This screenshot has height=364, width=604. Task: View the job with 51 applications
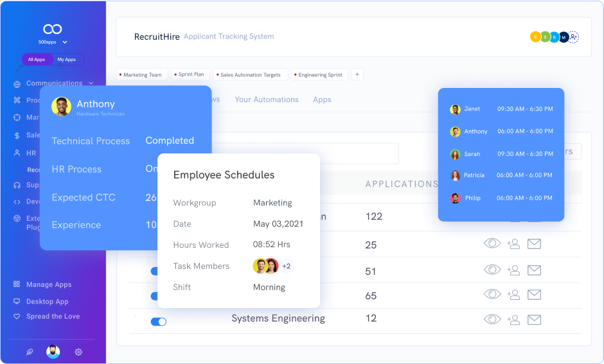(x=492, y=270)
